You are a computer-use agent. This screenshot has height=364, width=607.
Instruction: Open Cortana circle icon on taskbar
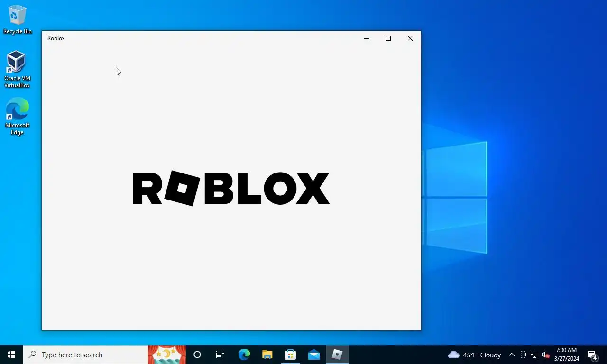pyautogui.click(x=197, y=355)
